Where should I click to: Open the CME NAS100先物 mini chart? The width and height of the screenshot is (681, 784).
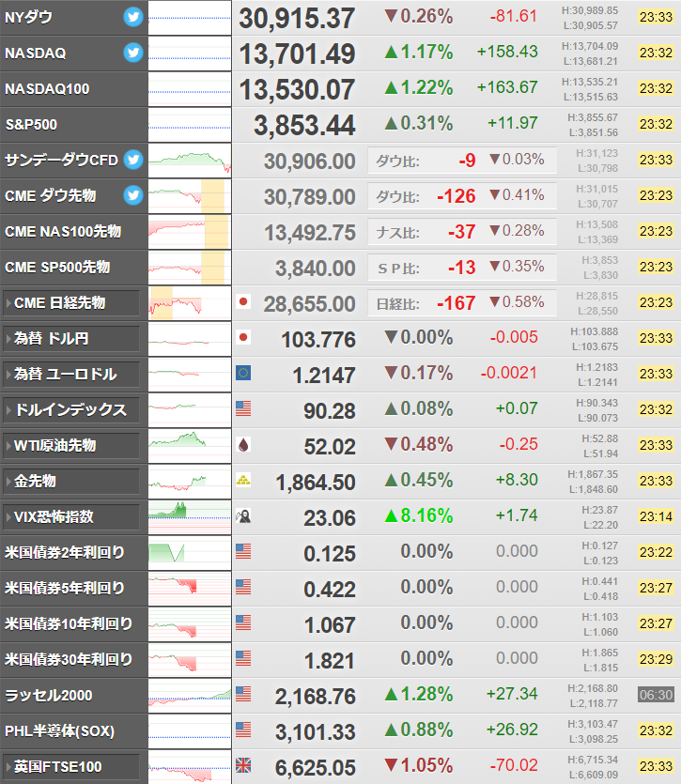(190, 232)
